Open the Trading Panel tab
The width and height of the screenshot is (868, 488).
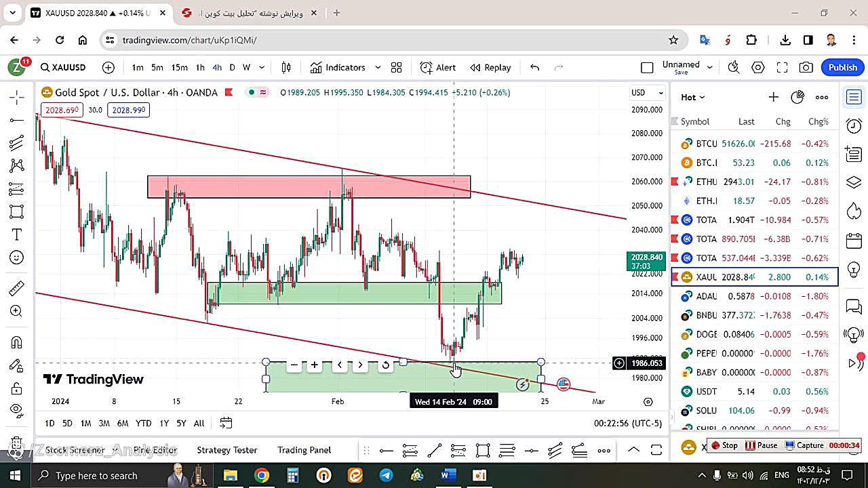(x=304, y=450)
